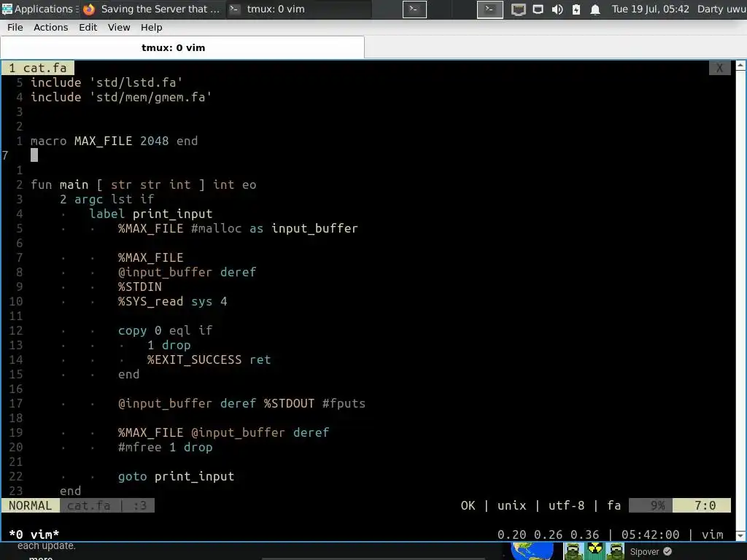Click 'label print_input' line

(150, 214)
